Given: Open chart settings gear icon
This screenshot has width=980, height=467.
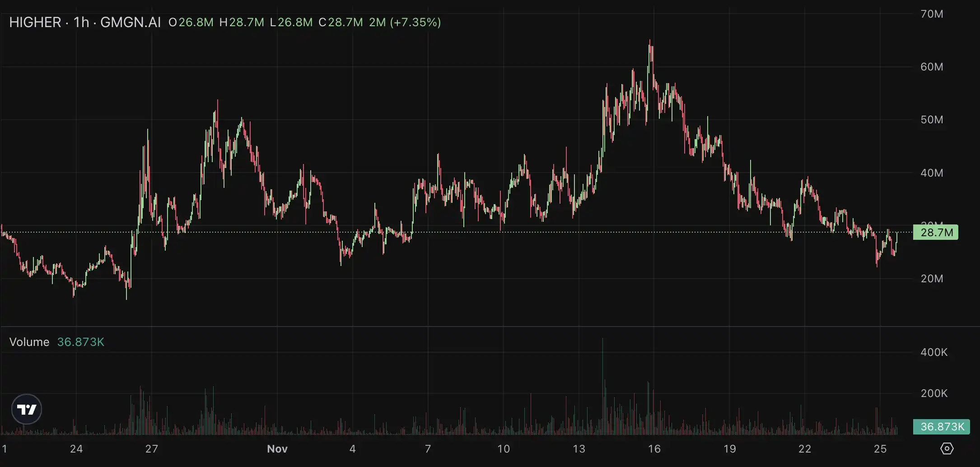Looking at the screenshot, I should [x=947, y=448].
